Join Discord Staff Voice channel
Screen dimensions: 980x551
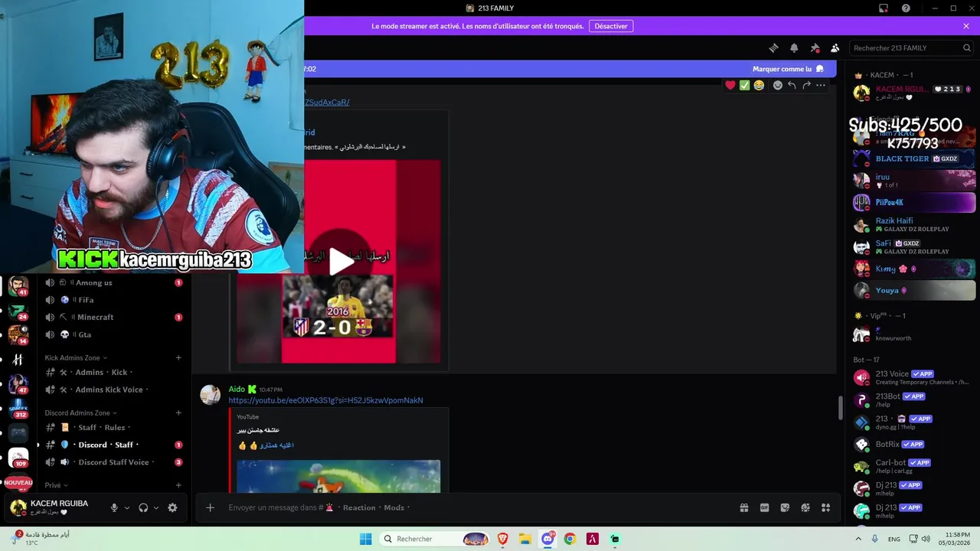tap(113, 462)
